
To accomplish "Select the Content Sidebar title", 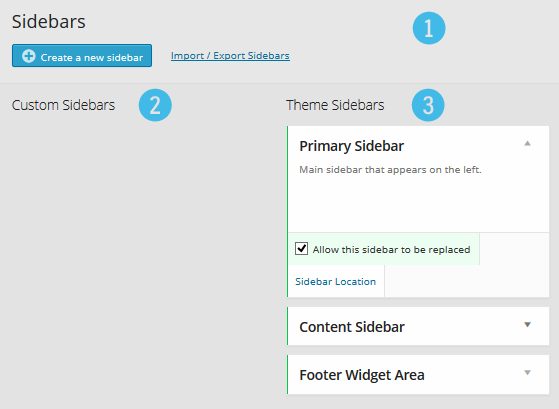I will [x=352, y=327].
